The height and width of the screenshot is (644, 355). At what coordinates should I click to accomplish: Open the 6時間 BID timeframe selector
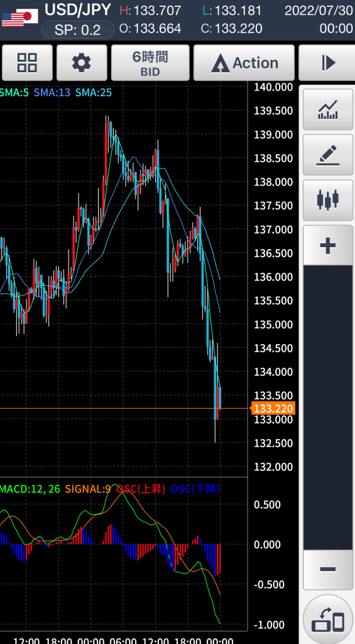[150, 63]
